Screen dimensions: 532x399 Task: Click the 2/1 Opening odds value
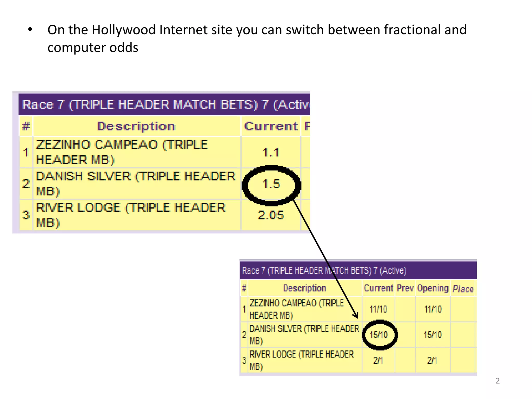432,360
